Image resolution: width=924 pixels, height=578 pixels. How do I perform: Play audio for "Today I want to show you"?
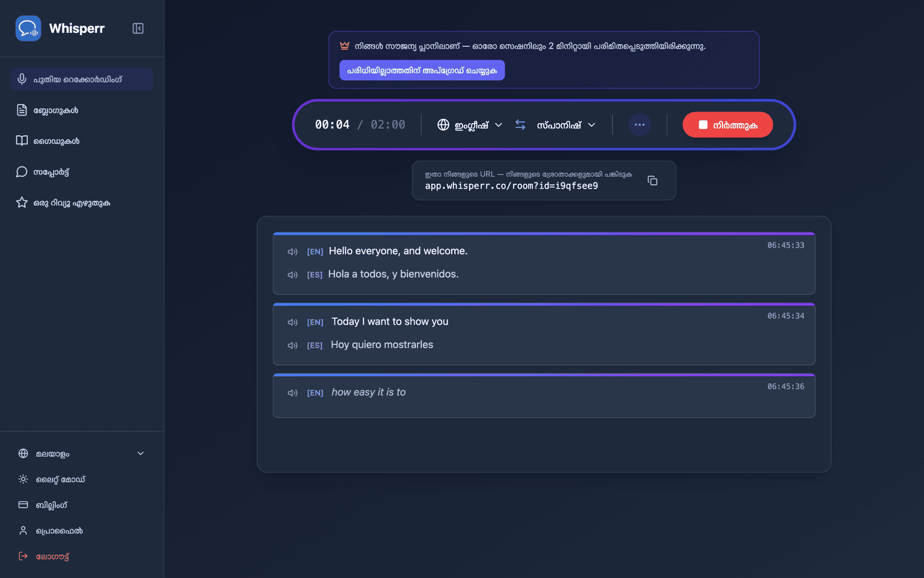tap(293, 322)
